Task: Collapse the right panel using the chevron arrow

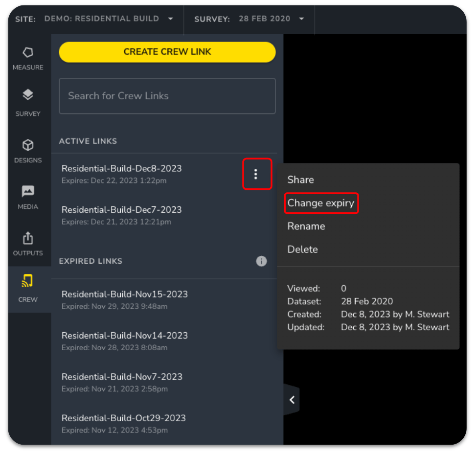Action: tap(292, 400)
